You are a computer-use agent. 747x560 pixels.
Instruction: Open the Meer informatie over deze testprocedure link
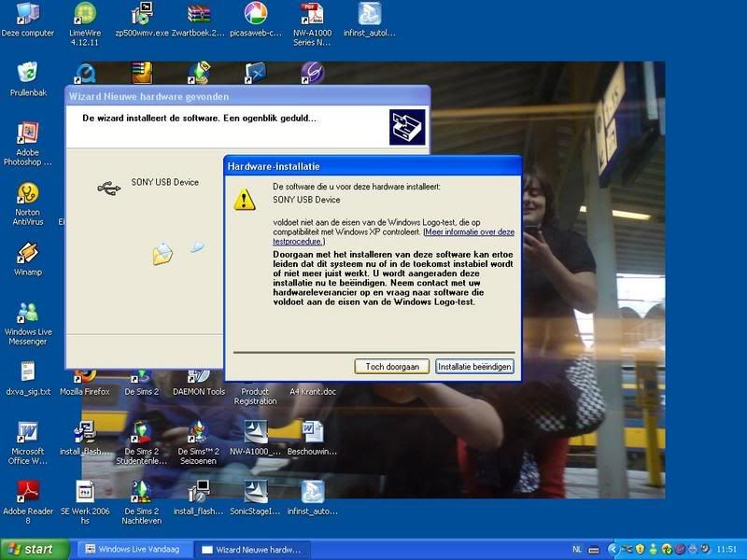[x=393, y=237]
